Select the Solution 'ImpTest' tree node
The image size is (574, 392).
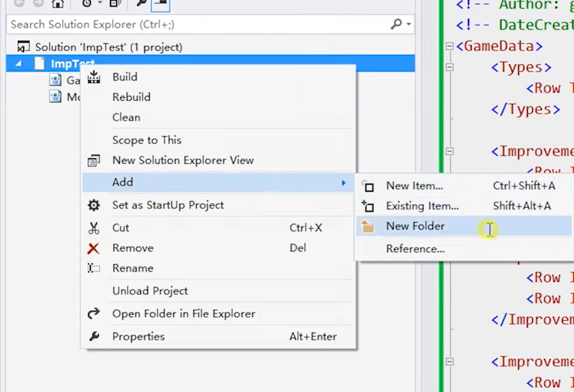[108, 47]
